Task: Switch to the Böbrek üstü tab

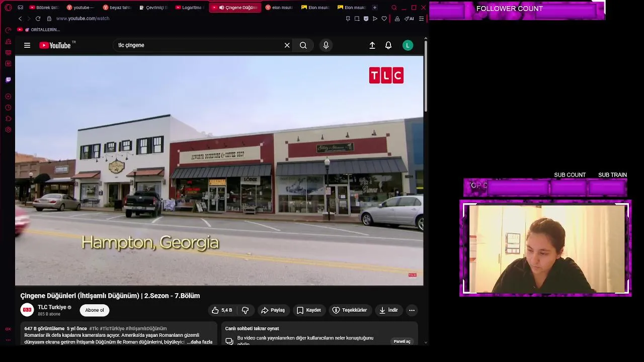Action: [x=44, y=8]
